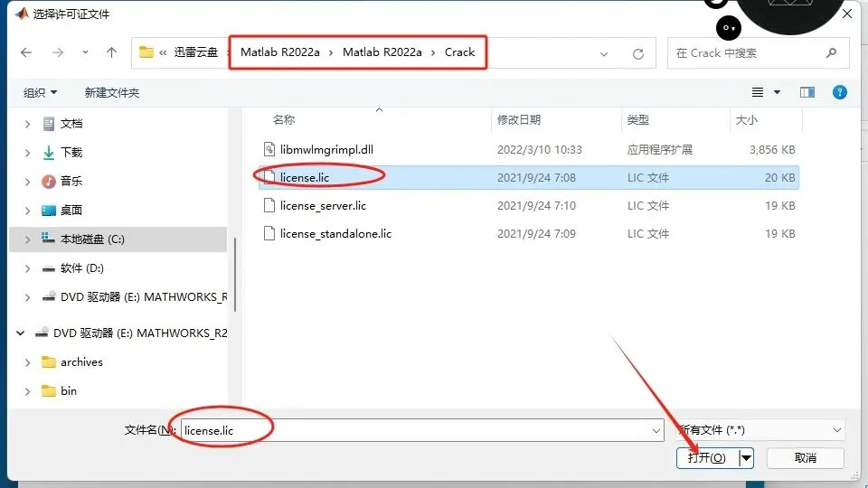Expand 下载 tree node

[27, 153]
